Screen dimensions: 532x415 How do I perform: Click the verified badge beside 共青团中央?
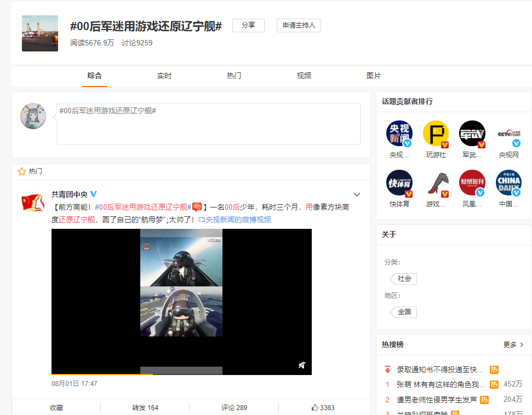tap(94, 194)
